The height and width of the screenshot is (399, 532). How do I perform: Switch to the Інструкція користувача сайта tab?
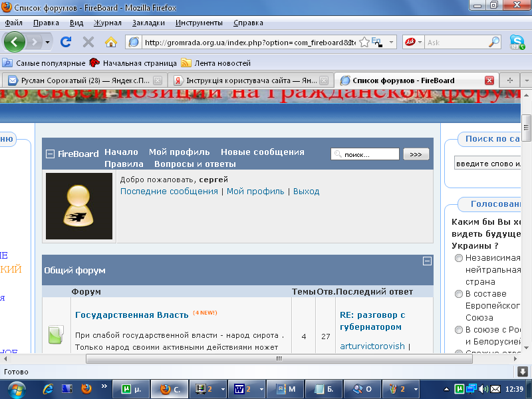[251, 80]
